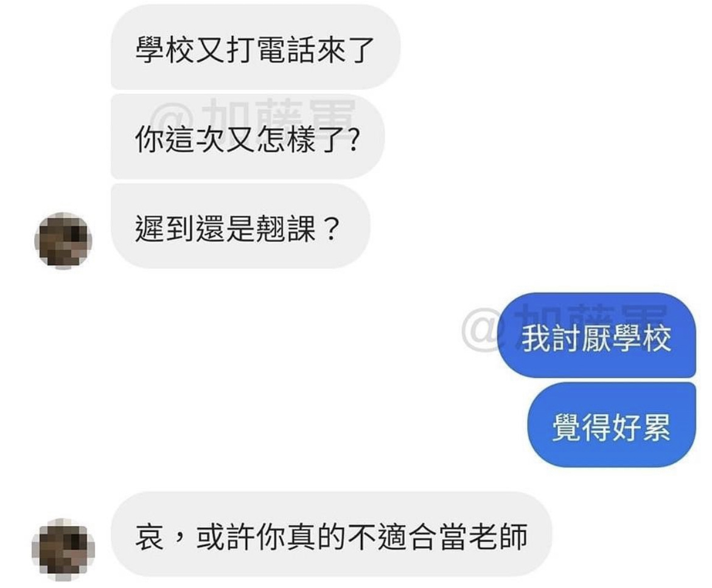Click the word "好累" in the blue bubble
712x588 pixels.
point(641,427)
